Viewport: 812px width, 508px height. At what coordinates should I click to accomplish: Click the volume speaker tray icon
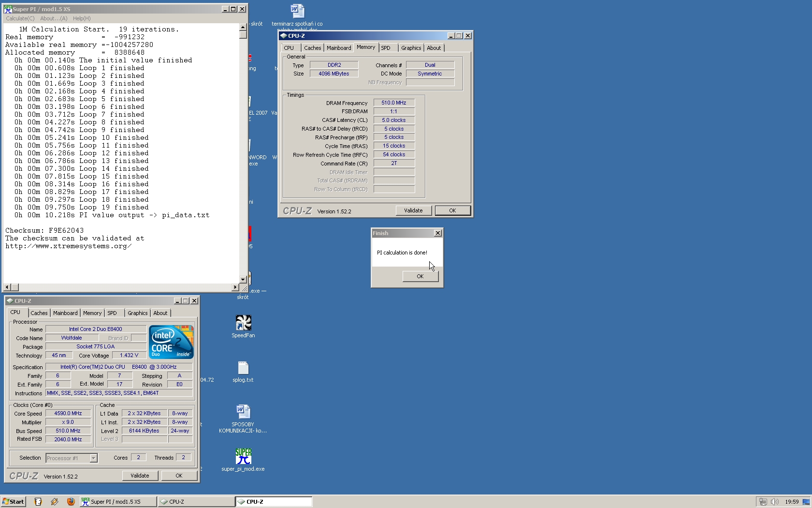774,502
